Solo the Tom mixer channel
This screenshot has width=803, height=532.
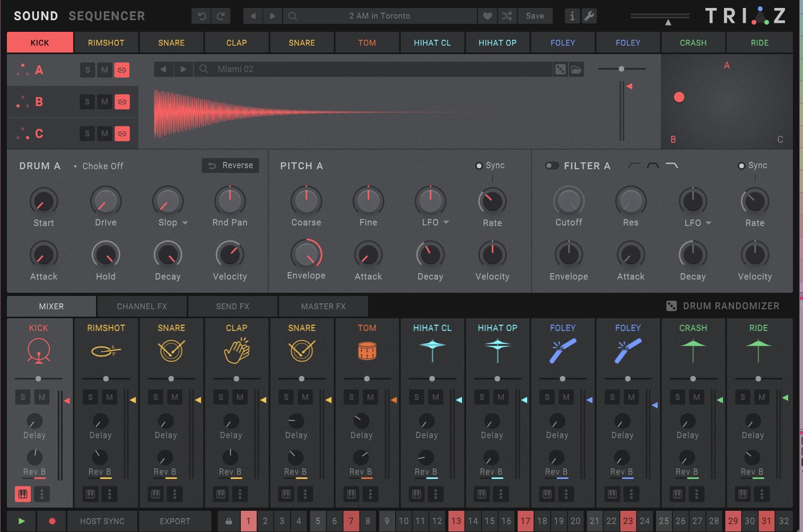tap(351, 397)
